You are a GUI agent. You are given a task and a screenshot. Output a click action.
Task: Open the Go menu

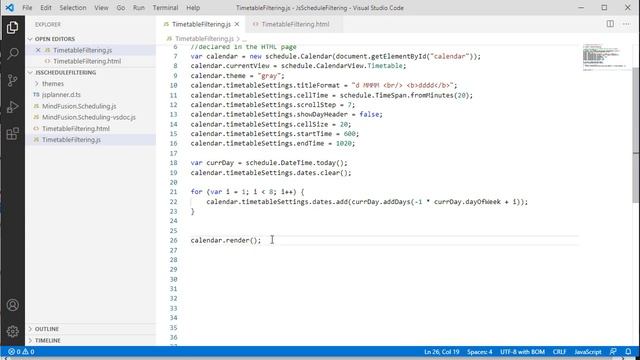pyautogui.click(x=121, y=8)
